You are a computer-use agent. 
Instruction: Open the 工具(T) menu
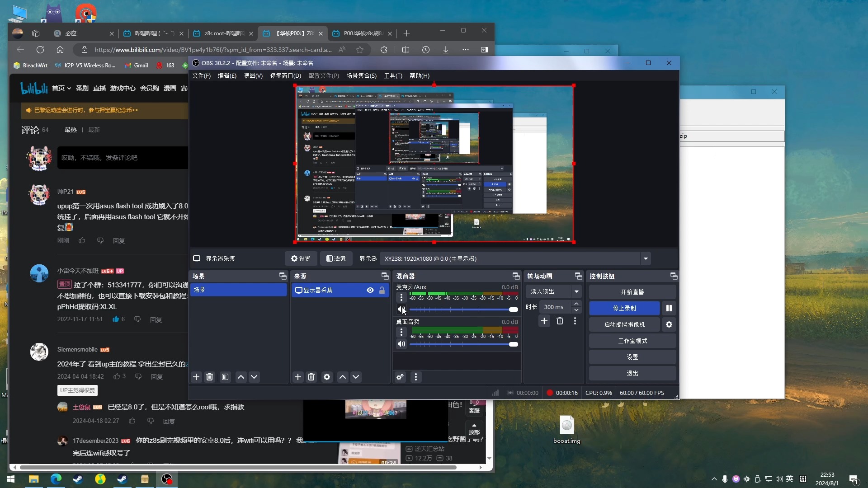(x=393, y=75)
